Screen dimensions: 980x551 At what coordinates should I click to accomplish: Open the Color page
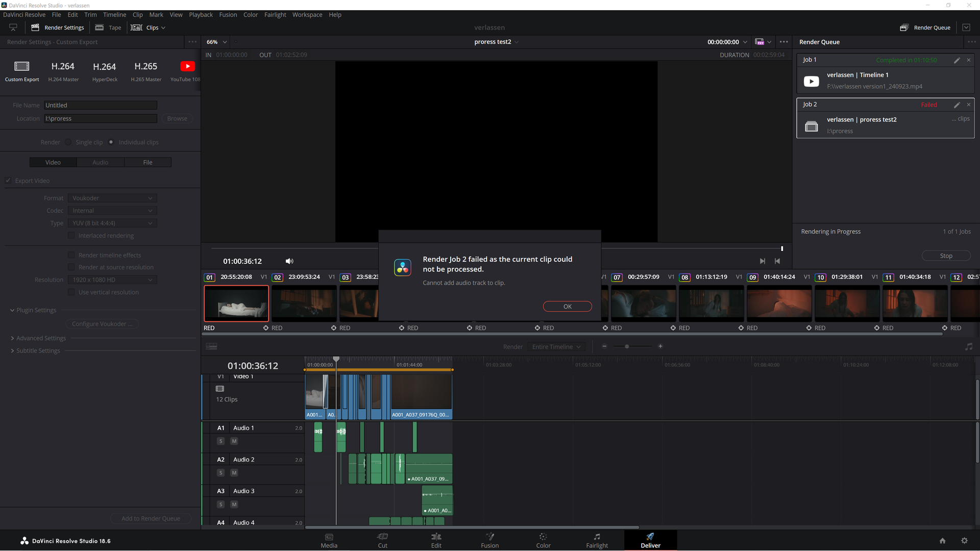(544, 540)
